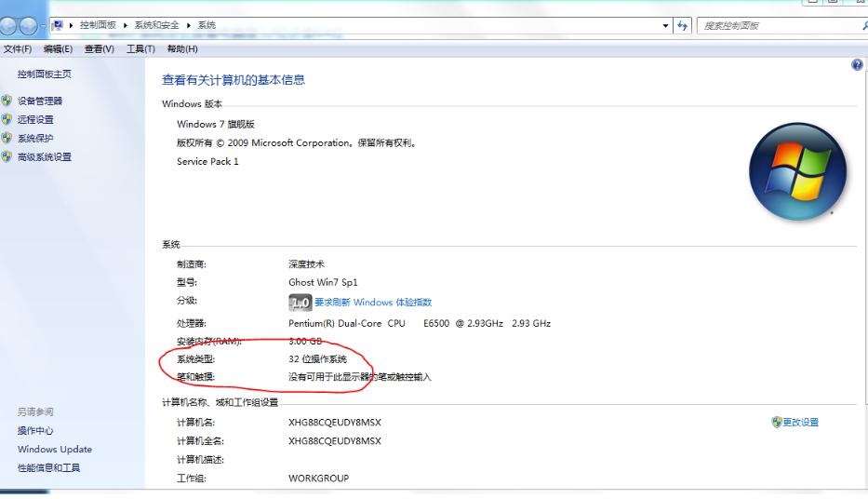Open the 文件(F) menu
Image resolution: width=868 pixels, height=499 pixels.
point(17,48)
